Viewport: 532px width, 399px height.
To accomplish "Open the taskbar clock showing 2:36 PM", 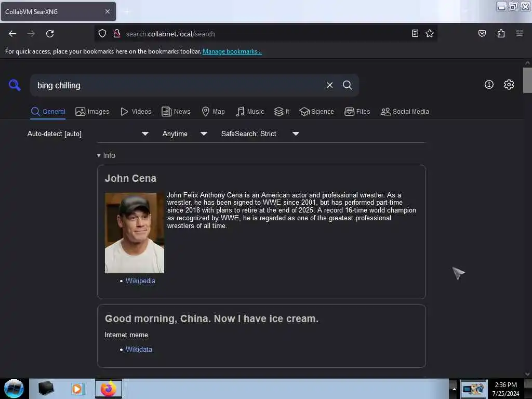I will point(506,389).
